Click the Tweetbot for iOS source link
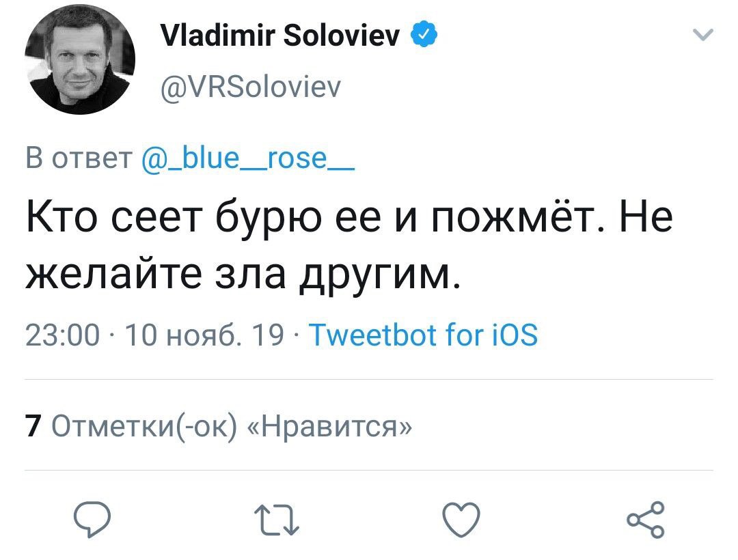 pyautogui.click(x=424, y=335)
